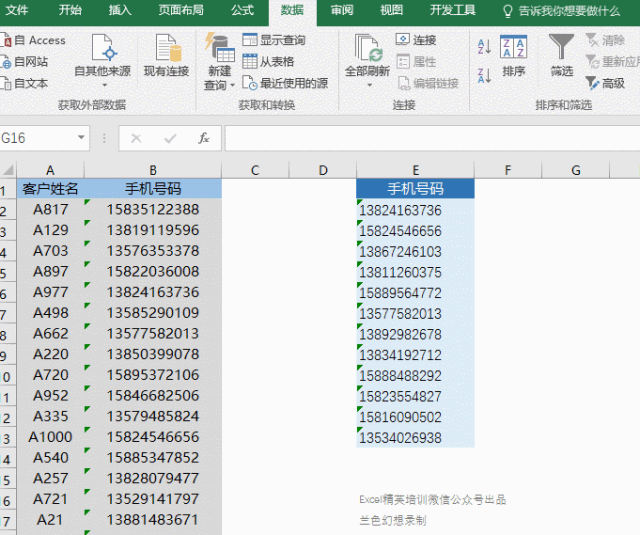This screenshot has height=535, width=640.
Task: Switch to the Review (审阅) tab
Action: tap(342, 10)
